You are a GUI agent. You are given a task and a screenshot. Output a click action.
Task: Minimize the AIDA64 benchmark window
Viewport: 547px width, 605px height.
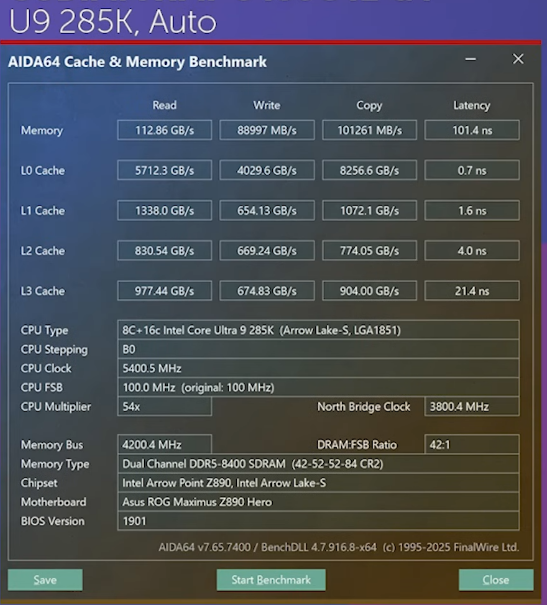coord(470,59)
